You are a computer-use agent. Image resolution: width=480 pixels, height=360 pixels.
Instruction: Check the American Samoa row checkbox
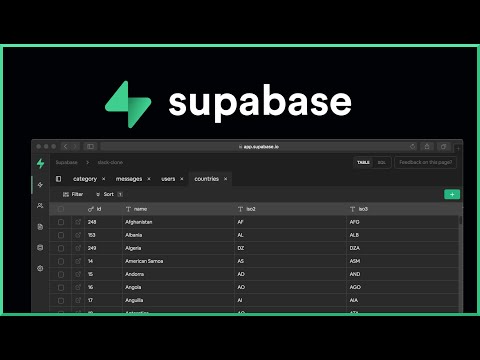61,261
